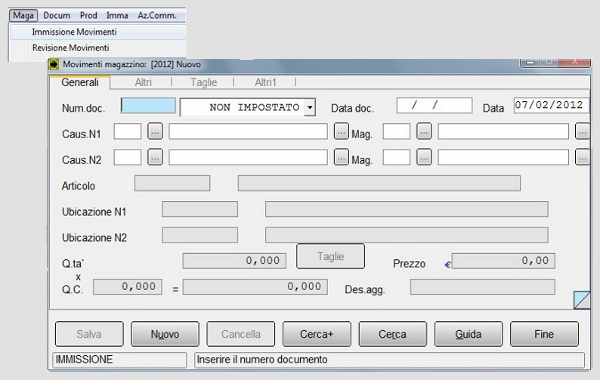Click the Ubicazione N1 code field
600x380 pixels.
point(200,209)
